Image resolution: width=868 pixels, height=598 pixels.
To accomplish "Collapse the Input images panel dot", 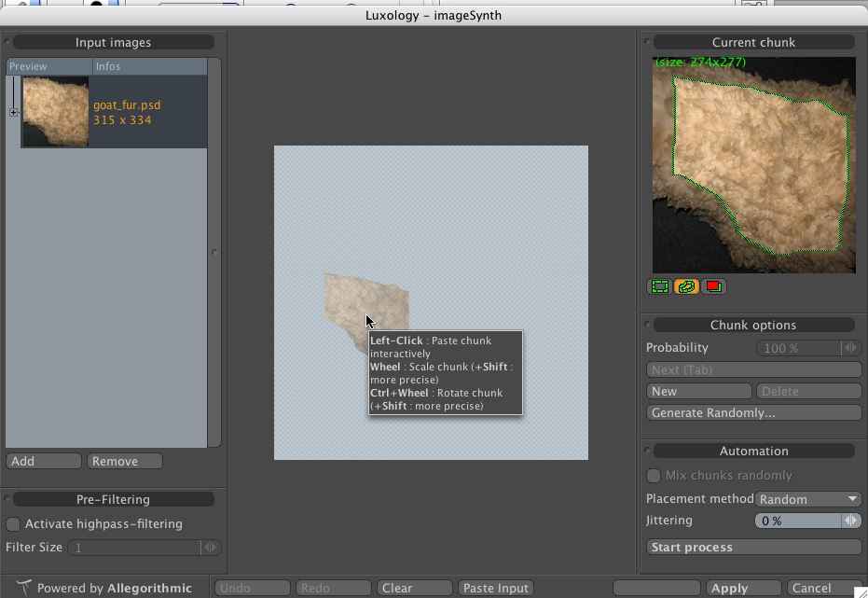I will (x=8, y=43).
